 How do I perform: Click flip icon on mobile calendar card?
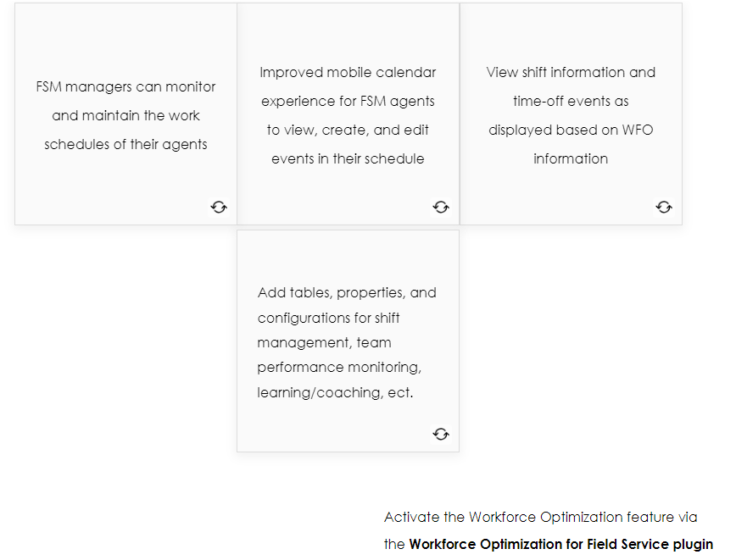click(x=441, y=208)
